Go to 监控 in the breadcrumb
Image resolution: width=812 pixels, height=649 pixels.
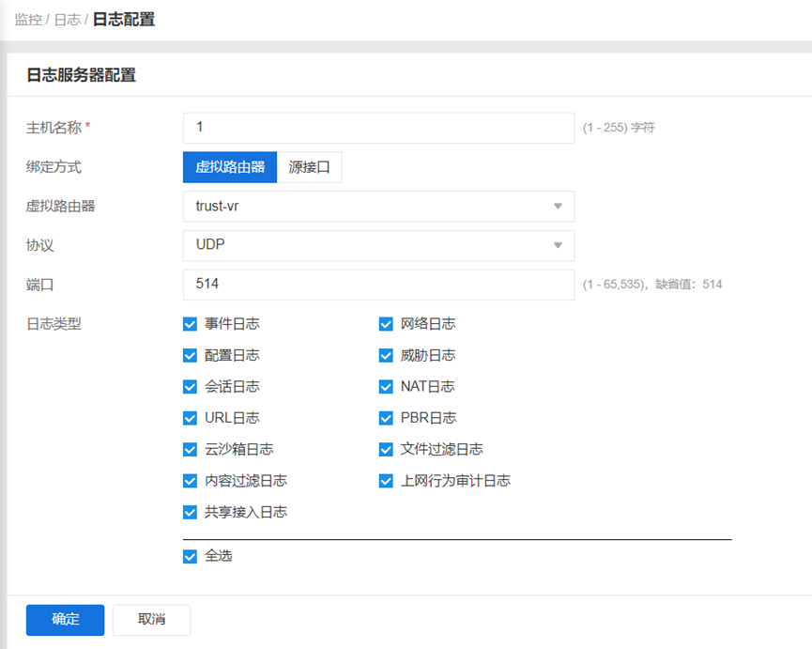28,20
